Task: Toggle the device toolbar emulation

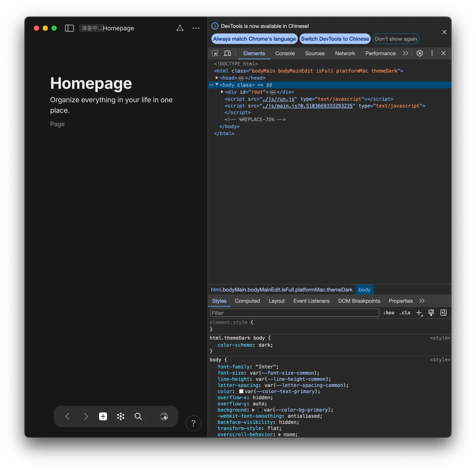Action: (227, 53)
